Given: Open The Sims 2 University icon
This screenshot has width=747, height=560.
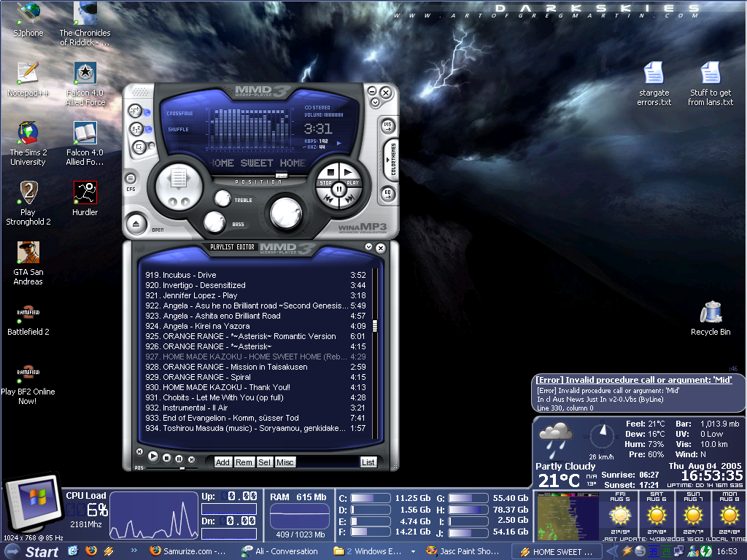Looking at the screenshot, I should (x=28, y=144).
